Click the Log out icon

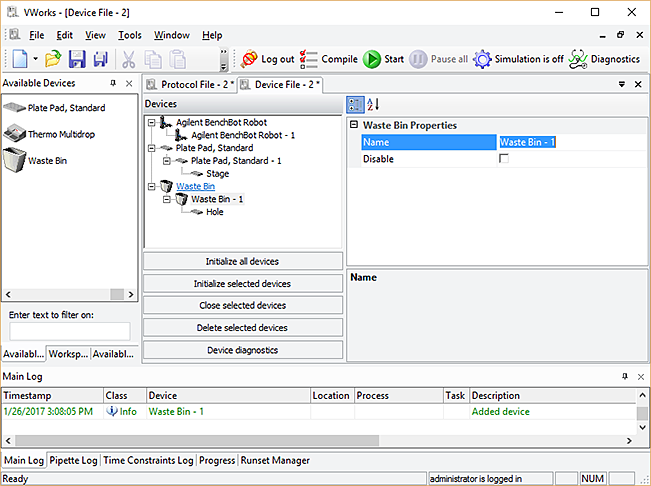(267, 59)
